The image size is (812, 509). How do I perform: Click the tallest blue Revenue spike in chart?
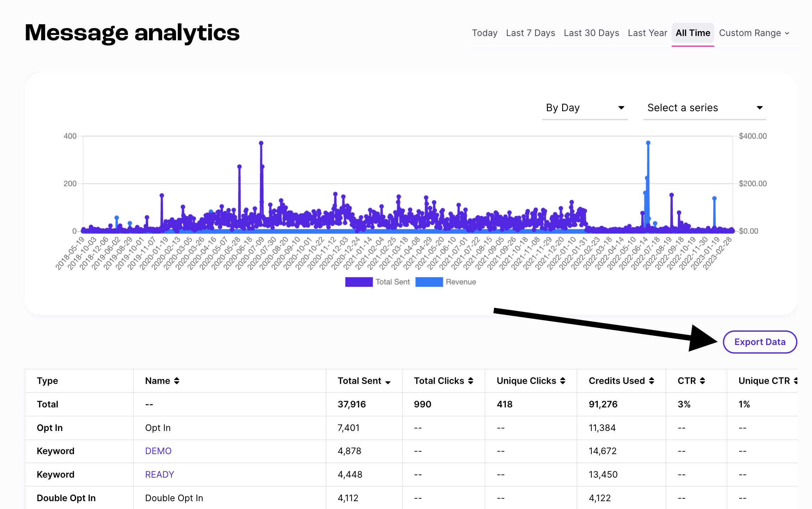pos(648,143)
